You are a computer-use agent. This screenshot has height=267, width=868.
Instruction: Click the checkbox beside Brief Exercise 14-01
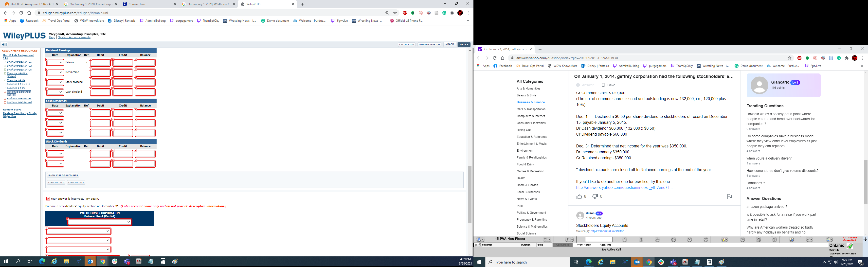tap(5, 62)
